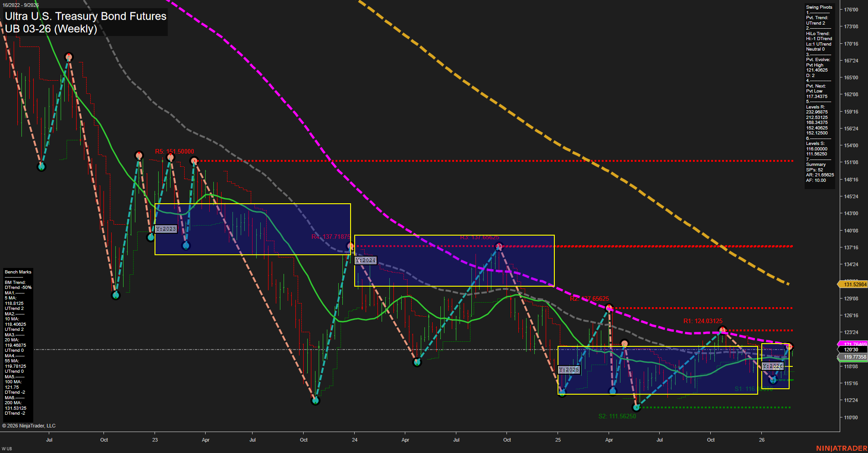Toggle the Y:2023 year label
Image resolution: width=868 pixels, height=453 pixels.
(165, 228)
